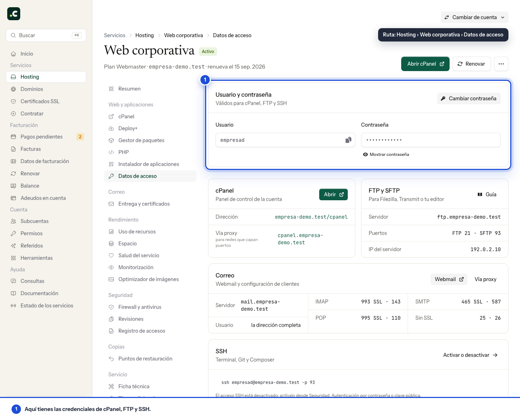
Task: Click the Estado de los servicios icon
Action: coord(13,306)
